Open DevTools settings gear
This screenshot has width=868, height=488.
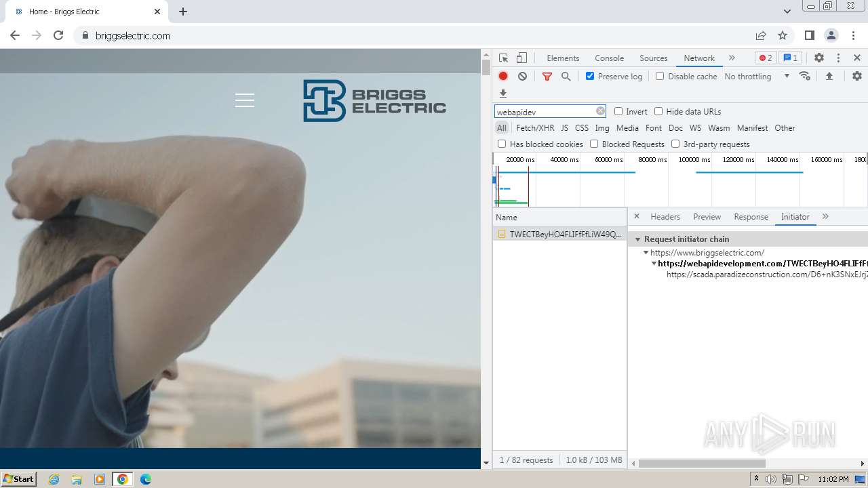pyautogui.click(x=819, y=58)
